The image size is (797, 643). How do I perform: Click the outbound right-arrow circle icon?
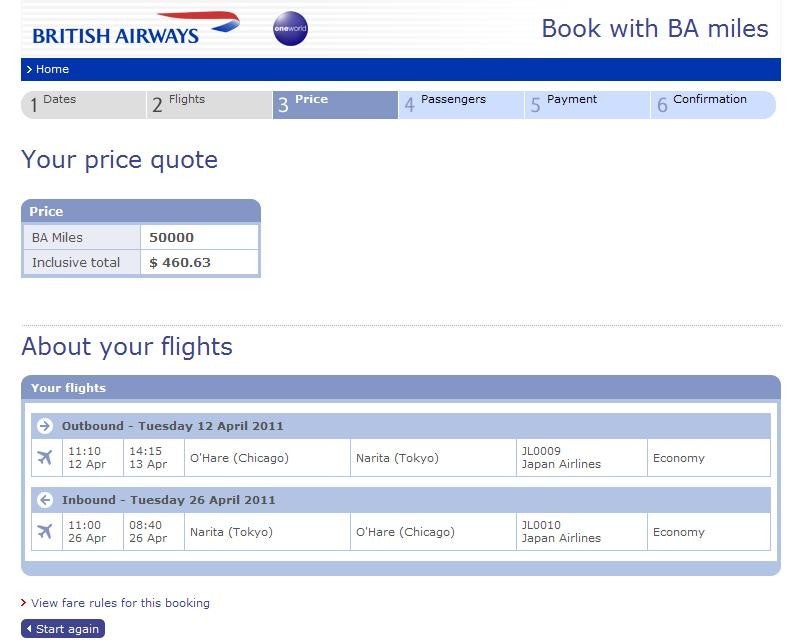point(45,425)
